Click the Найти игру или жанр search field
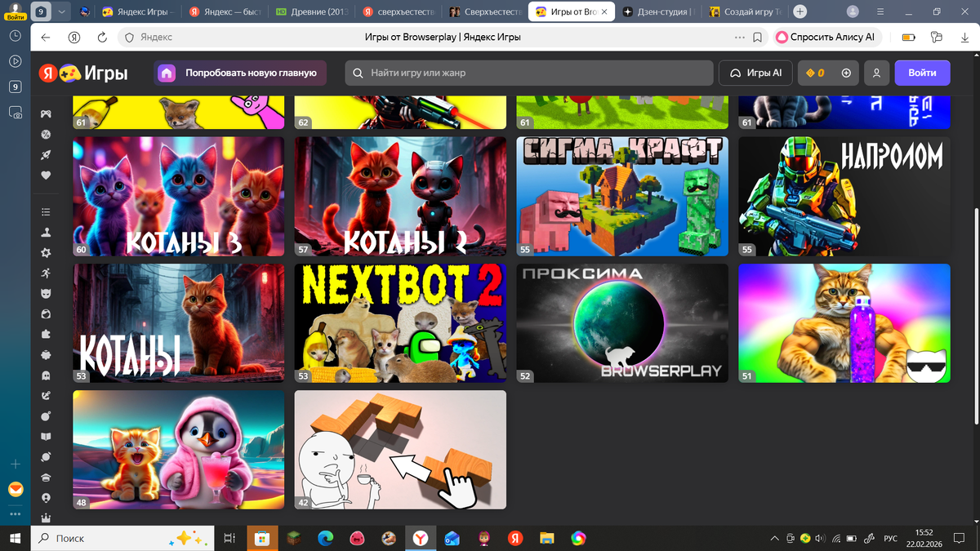This screenshot has height=551, width=980. click(x=529, y=73)
